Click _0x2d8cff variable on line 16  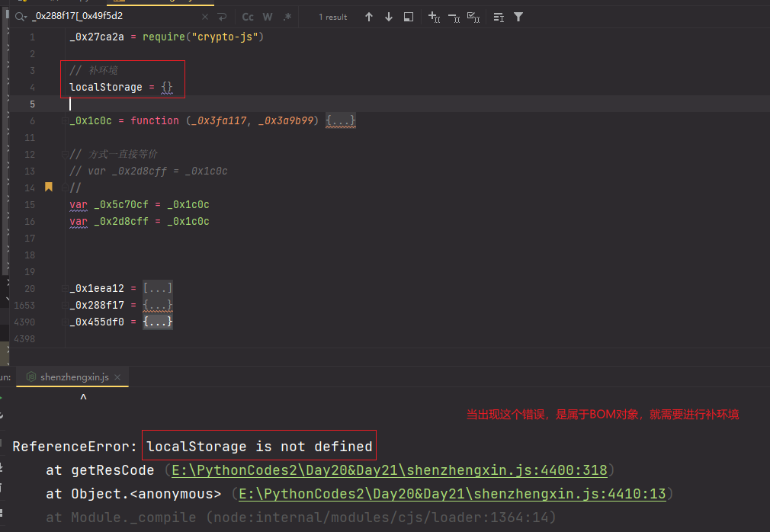coord(120,221)
